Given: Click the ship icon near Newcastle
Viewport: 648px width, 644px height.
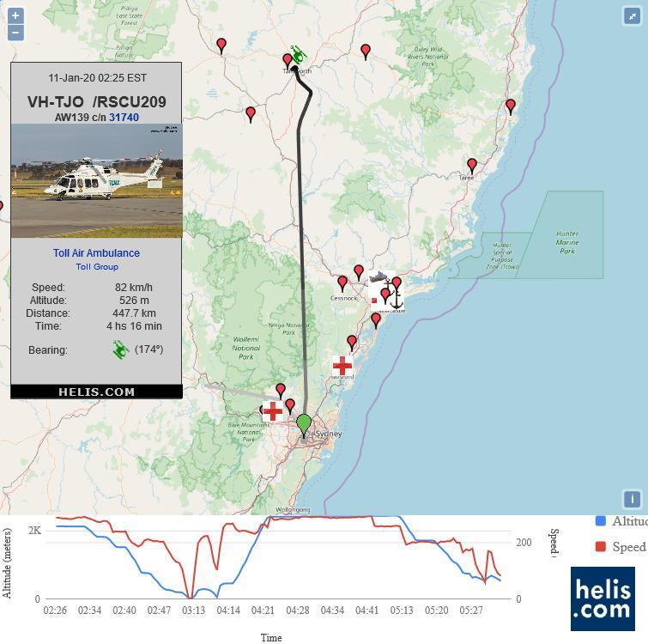Looking at the screenshot, I should (x=379, y=277).
